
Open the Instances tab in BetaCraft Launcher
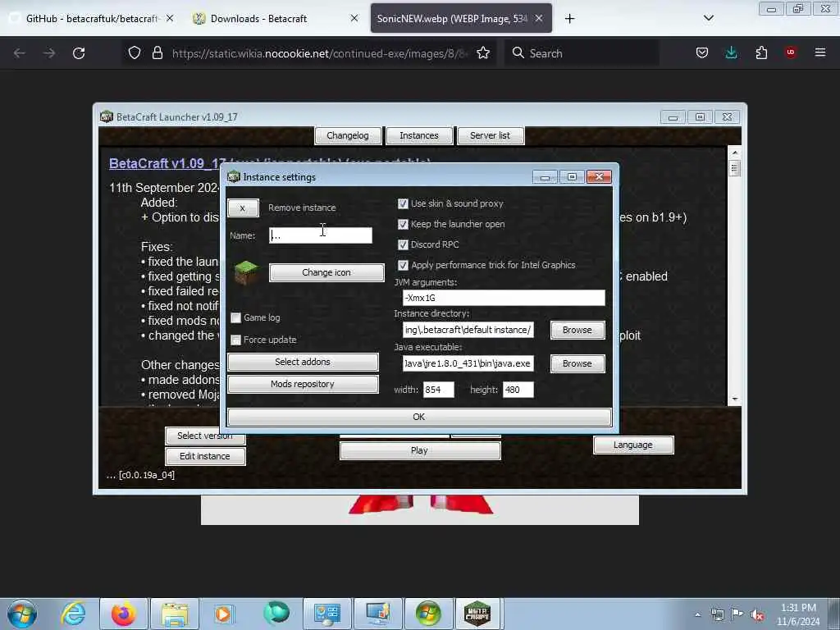click(x=419, y=135)
